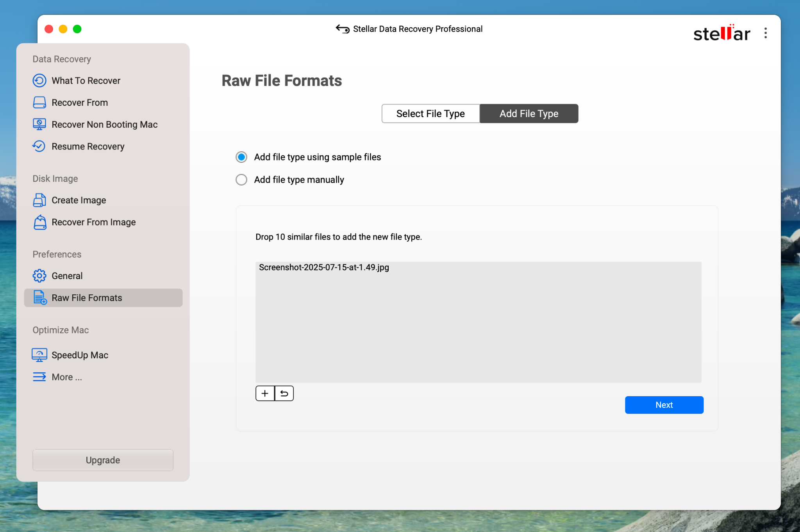Screen dimensions: 800x532
Task: Close the window with red button
Action: coord(49,29)
